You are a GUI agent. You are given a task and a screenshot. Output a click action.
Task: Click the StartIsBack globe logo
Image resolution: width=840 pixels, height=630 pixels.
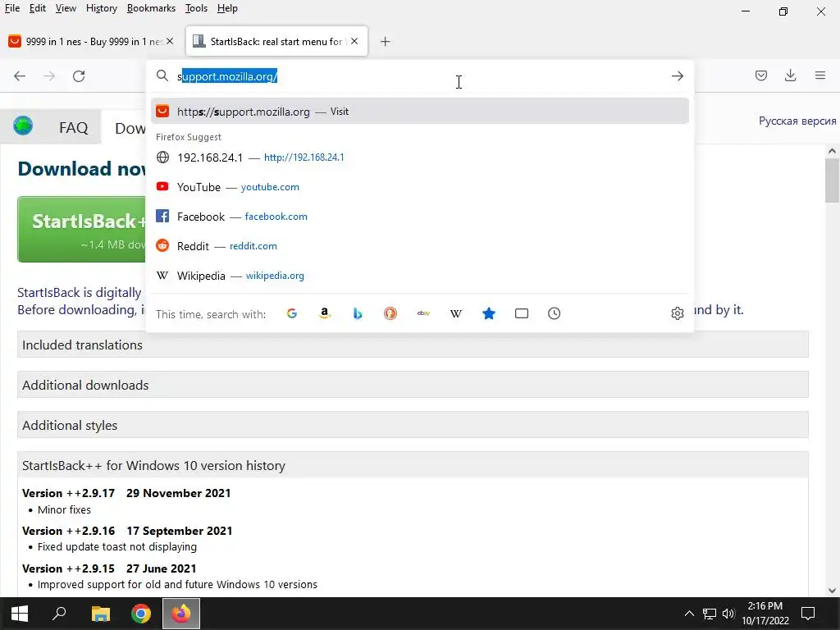tap(23, 126)
